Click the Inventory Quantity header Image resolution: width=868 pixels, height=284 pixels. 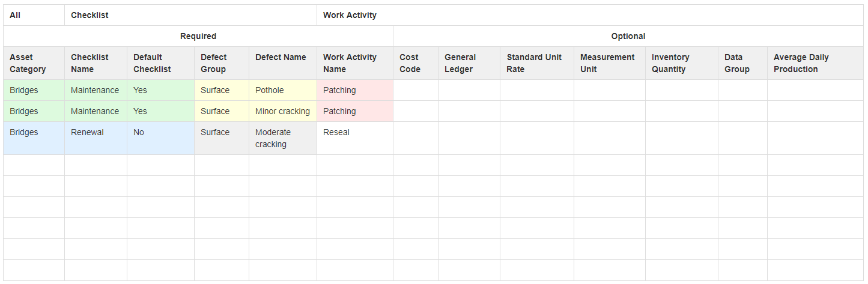[681, 63]
